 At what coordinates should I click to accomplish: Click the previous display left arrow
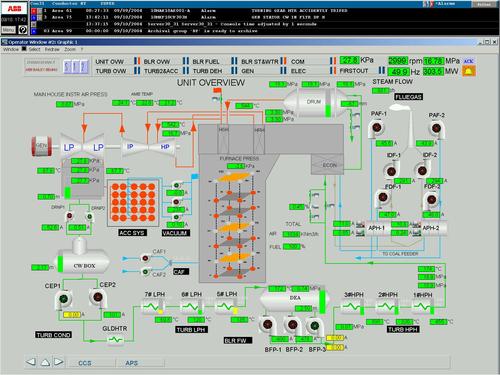click(31, 362)
